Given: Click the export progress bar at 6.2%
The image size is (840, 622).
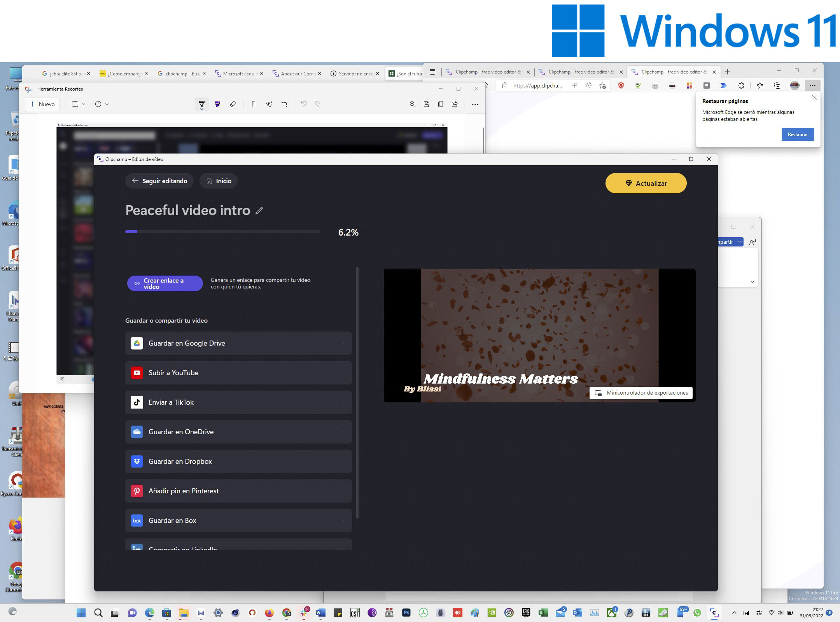Looking at the screenshot, I should [222, 232].
